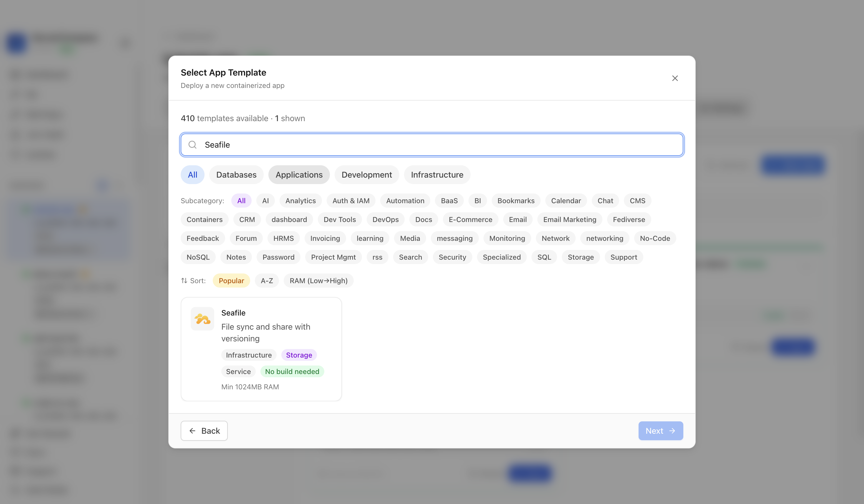864x504 pixels.
Task: Filter by the Forum subcategory
Action: point(246,238)
